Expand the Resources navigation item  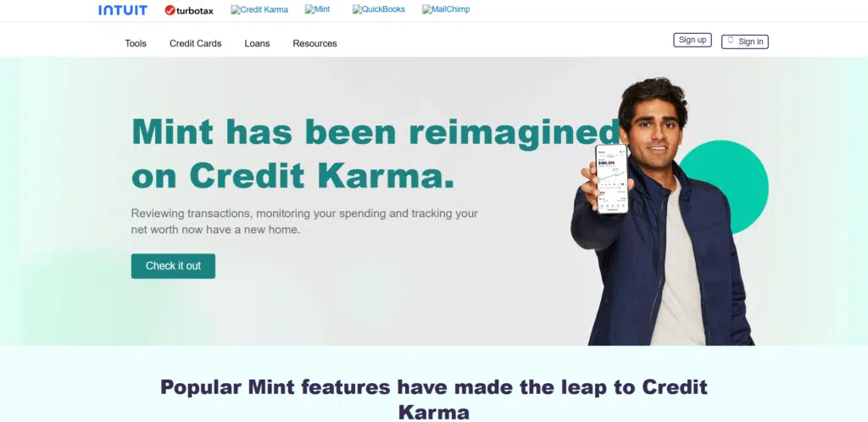pos(315,43)
